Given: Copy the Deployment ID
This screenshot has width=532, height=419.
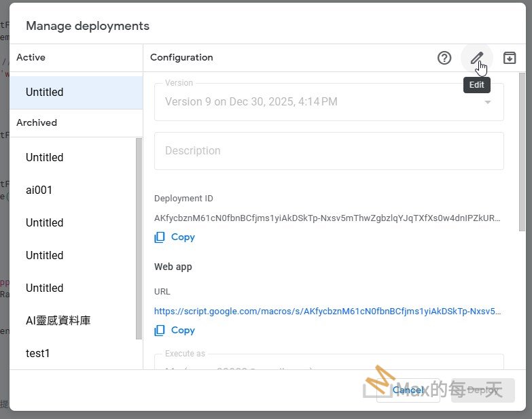Looking at the screenshot, I should click(175, 237).
